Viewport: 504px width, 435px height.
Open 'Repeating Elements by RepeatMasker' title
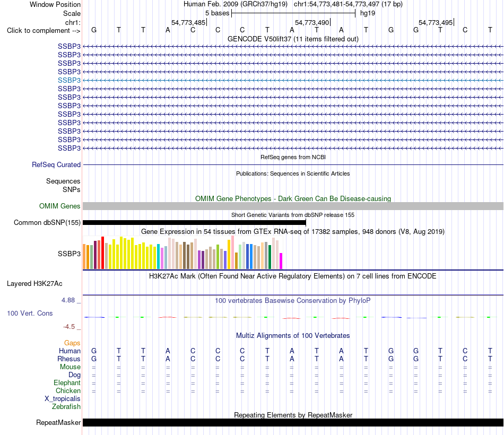293,415
